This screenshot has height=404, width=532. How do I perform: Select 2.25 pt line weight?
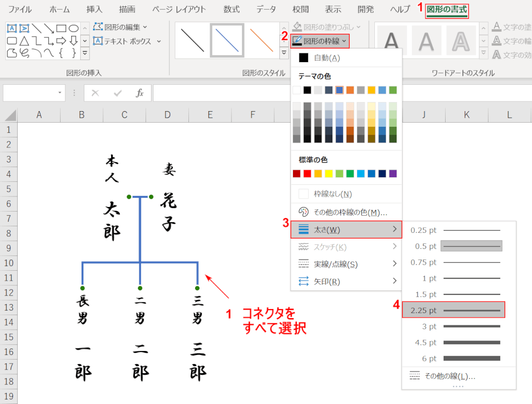point(453,310)
